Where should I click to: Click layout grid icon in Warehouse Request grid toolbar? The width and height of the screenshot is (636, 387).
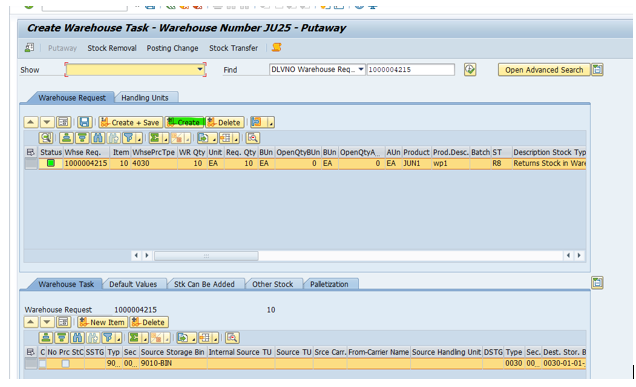coord(226,138)
